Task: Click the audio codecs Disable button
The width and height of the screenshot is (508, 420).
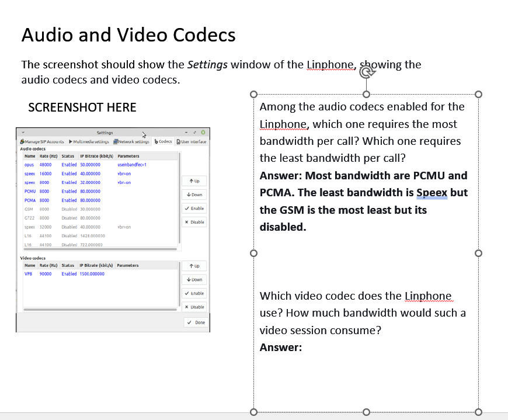Action: tap(194, 222)
